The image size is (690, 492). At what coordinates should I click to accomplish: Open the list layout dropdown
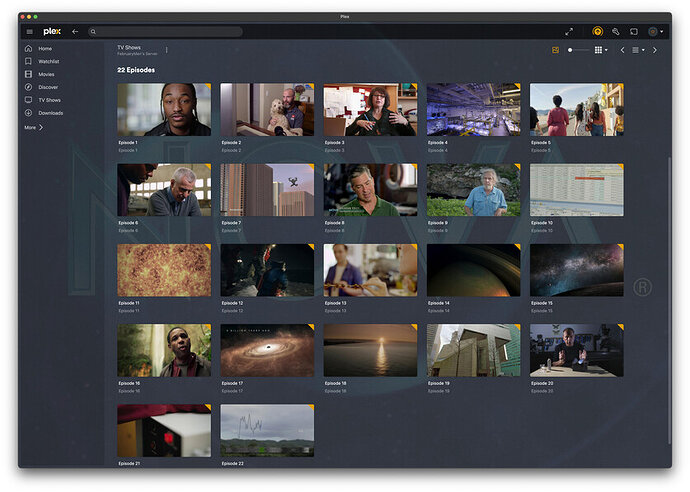point(638,50)
